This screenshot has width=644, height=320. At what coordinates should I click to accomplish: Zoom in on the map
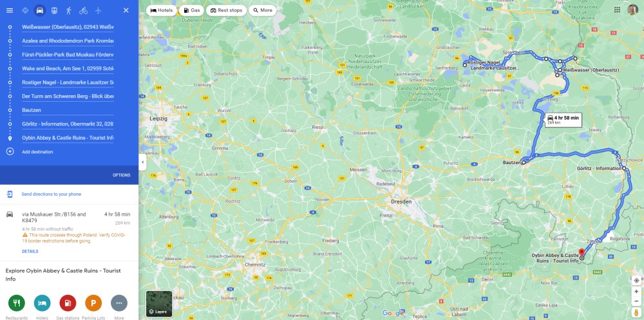[636, 292]
